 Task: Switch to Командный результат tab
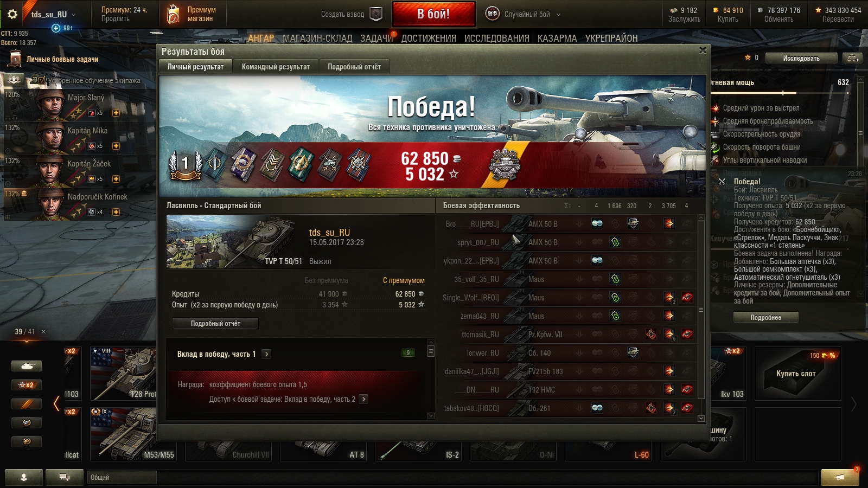coord(276,67)
